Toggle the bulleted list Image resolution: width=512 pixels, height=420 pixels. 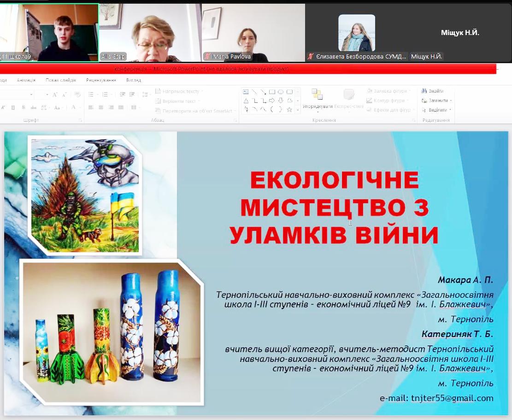(91, 95)
